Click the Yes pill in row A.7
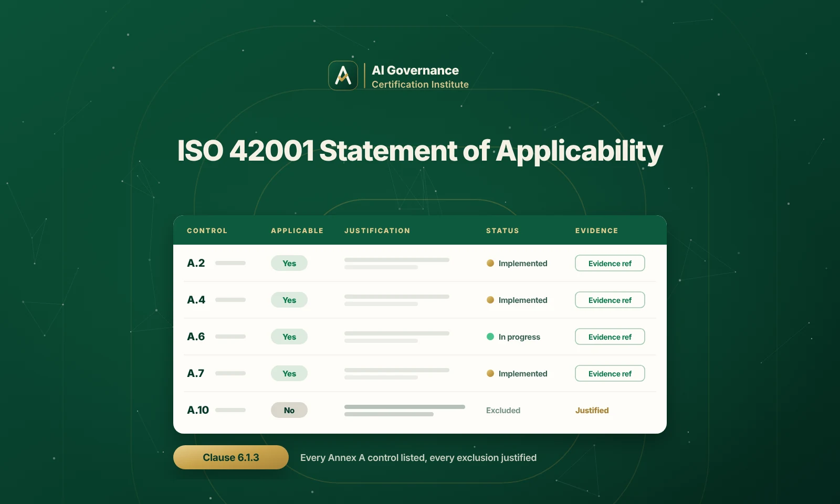This screenshot has width=840, height=504. [289, 373]
